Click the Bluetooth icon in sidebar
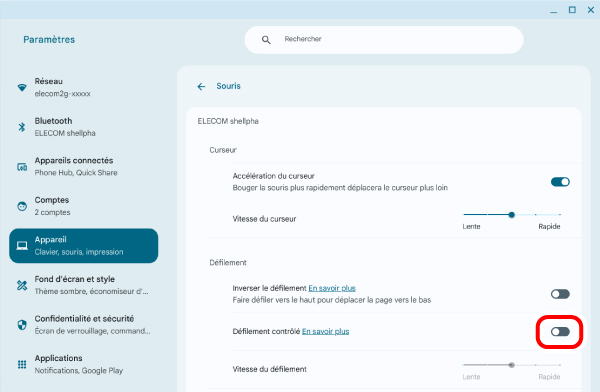The height and width of the screenshot is (392, 600). tap(22, 127)
